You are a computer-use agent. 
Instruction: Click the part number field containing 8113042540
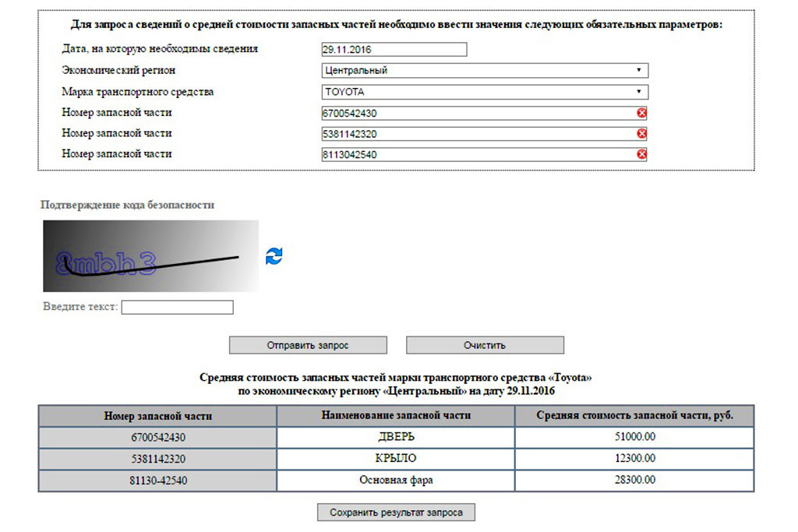coord(477,154)
